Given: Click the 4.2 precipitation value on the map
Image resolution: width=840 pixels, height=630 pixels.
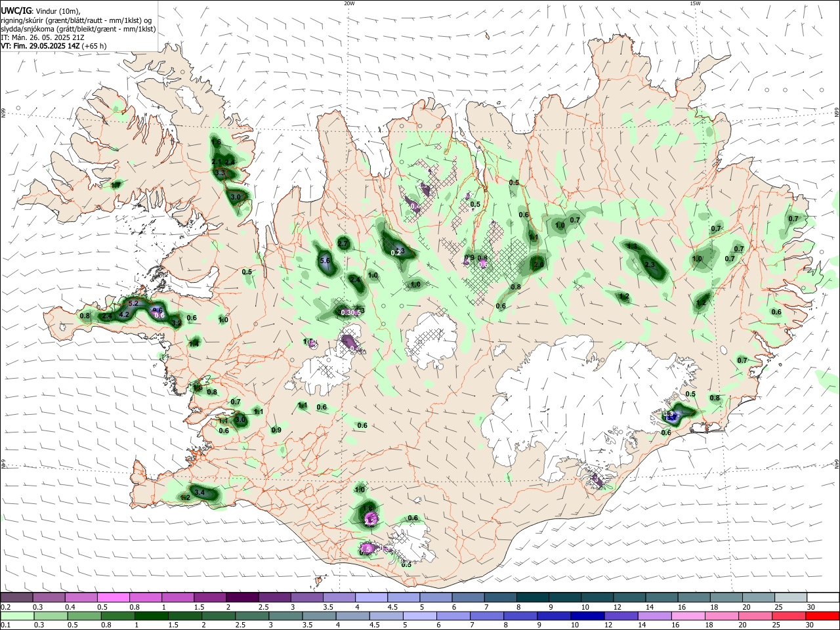Looking at the screenshot, I should 124,315.
